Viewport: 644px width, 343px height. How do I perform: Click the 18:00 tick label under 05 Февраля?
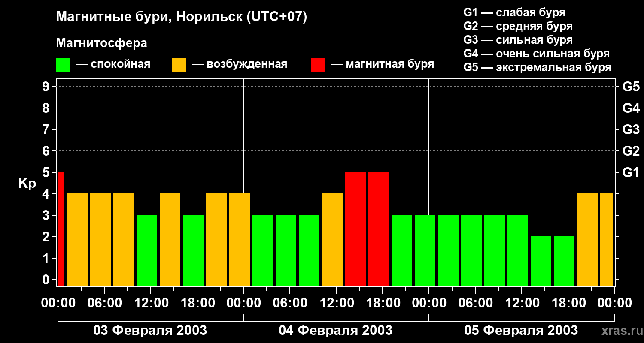[x=568, y=303]
